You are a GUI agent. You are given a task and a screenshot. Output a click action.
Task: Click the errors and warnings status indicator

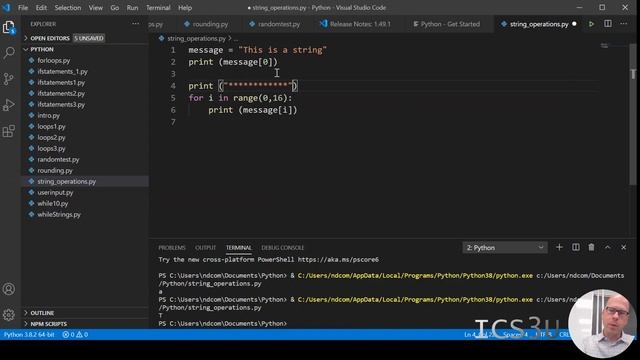(75, 335)
